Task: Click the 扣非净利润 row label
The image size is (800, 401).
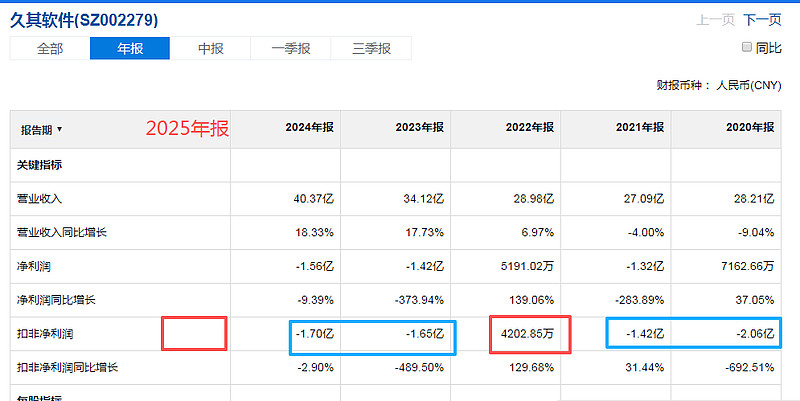Action: (x=45, y=334)
